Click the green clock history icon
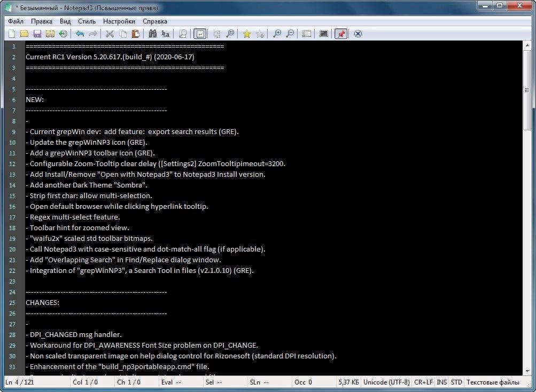The image size is (536, 392). pos(63,34)
